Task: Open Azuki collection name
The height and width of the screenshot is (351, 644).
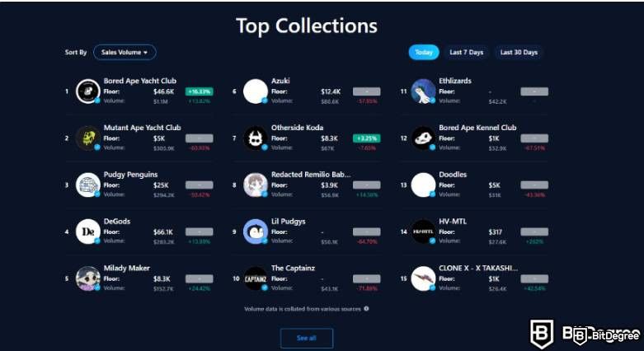Action: pos(280,81)
